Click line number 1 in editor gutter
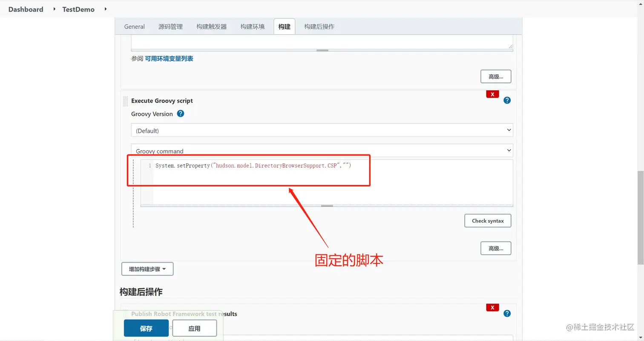This screenshot has height=341, width=644. [149, 165]
